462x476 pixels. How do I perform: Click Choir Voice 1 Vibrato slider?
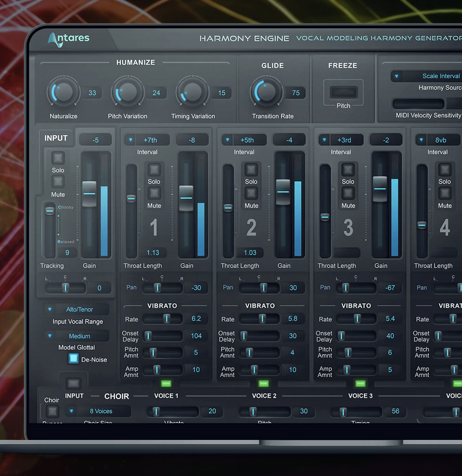pyautogui.click(x=173, y=411)
